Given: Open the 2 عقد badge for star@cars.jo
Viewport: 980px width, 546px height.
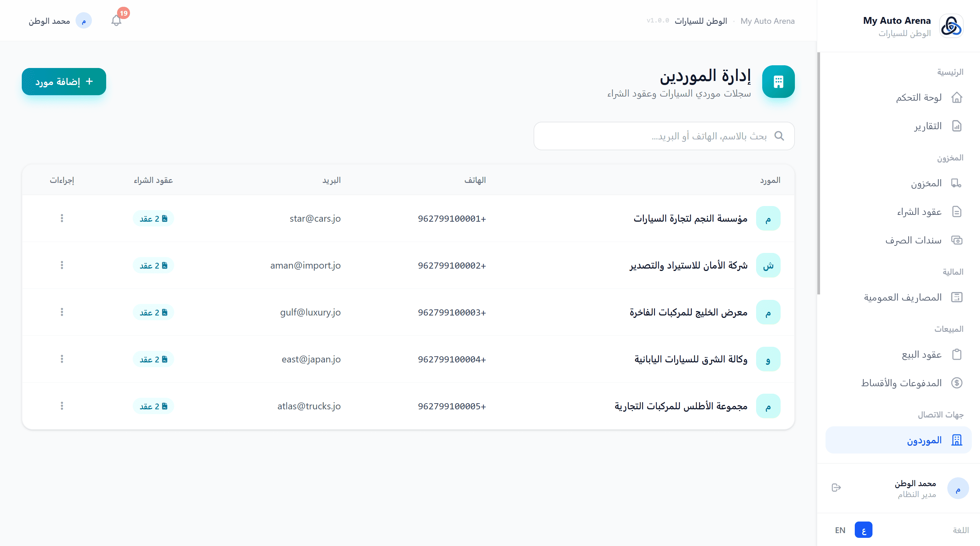Looking at the screenshot, I should point(153,219).
